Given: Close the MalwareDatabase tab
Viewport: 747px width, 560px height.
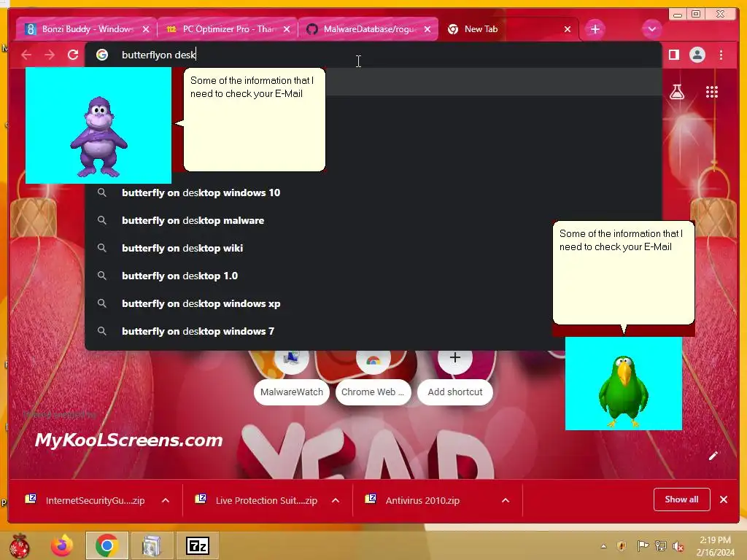Looking at the screenshot, I should click(427, 29).
